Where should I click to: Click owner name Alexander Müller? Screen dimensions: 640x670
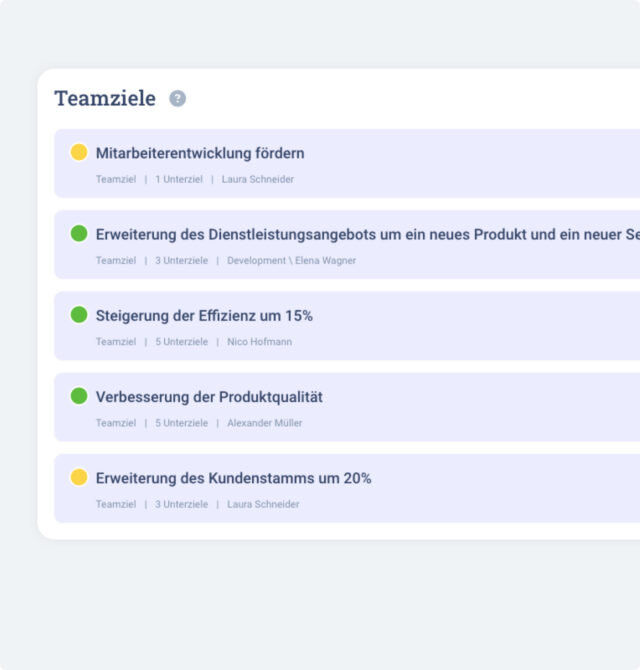click(x=264, y=423)
